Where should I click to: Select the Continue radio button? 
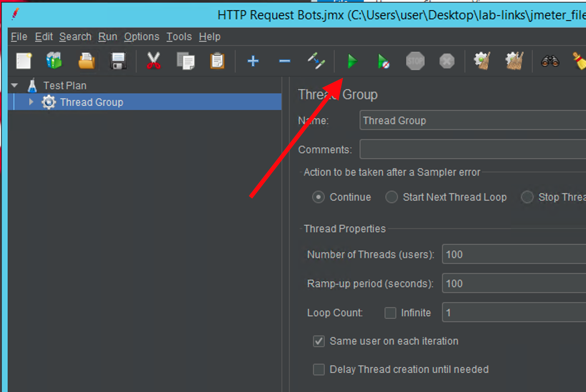click(x=318, y=197)
